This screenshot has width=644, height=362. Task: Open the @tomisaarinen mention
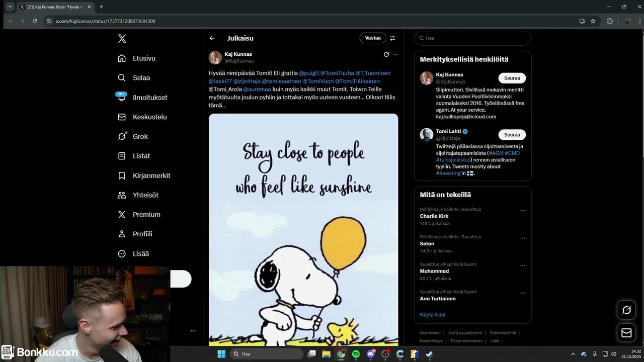pos(281,81)
